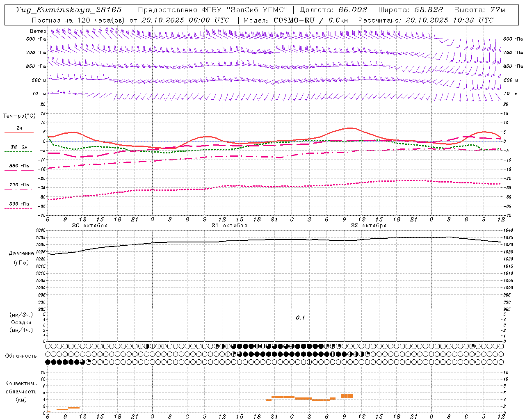Click the Конвективн. облачность (км) label
Screen dimensions: 525x420
tap(21, 391)
